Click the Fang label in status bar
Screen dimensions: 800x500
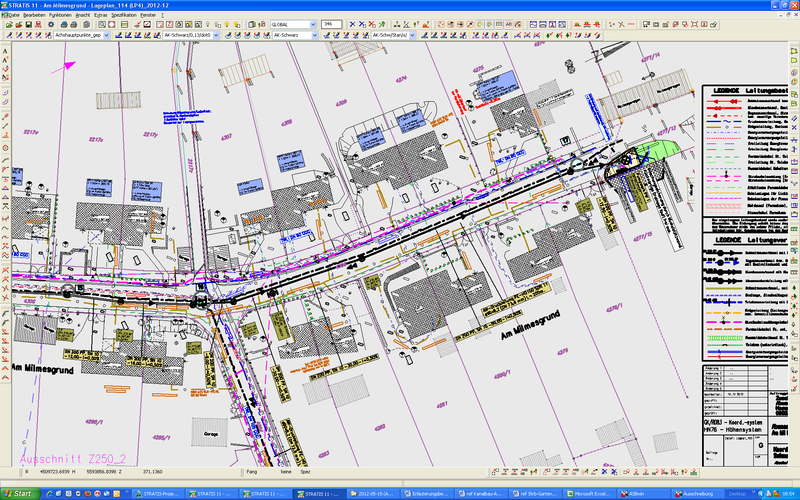tap(252, 472)
